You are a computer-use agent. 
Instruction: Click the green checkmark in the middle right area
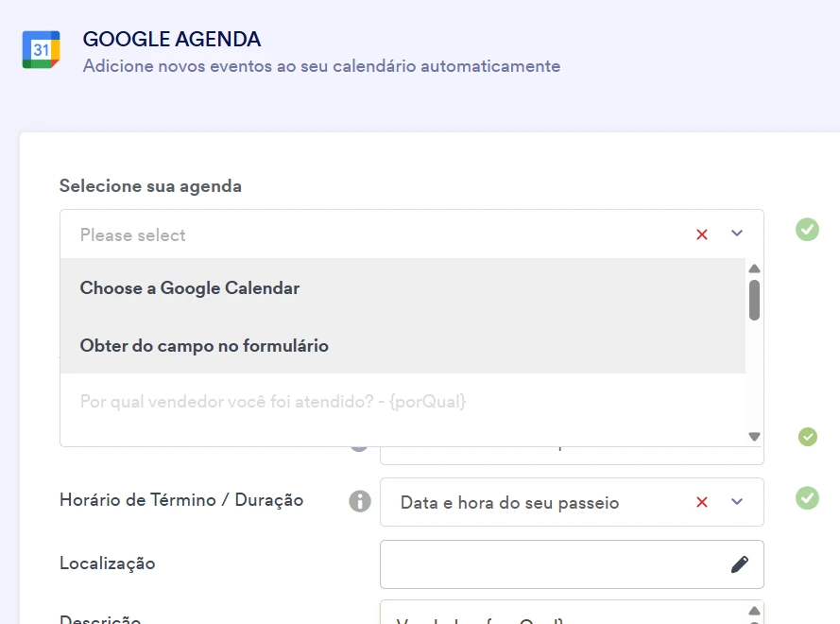pos(807,437)
